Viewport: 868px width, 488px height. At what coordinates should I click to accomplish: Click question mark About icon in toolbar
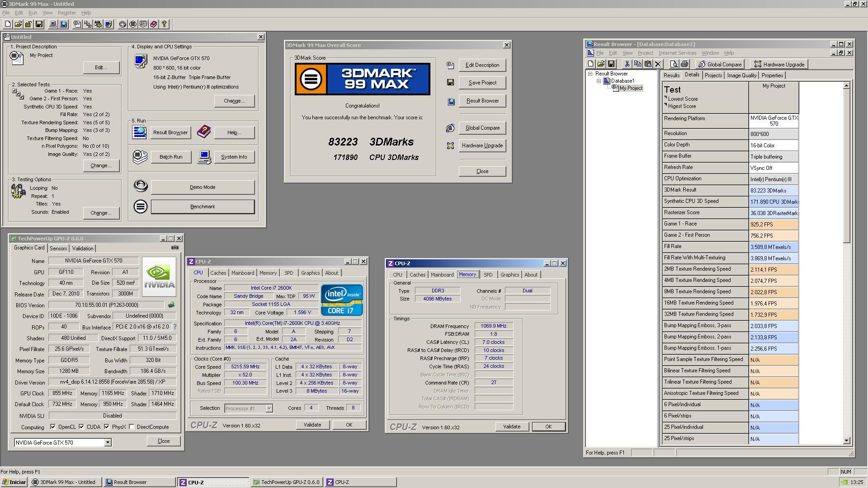[164, 24]
